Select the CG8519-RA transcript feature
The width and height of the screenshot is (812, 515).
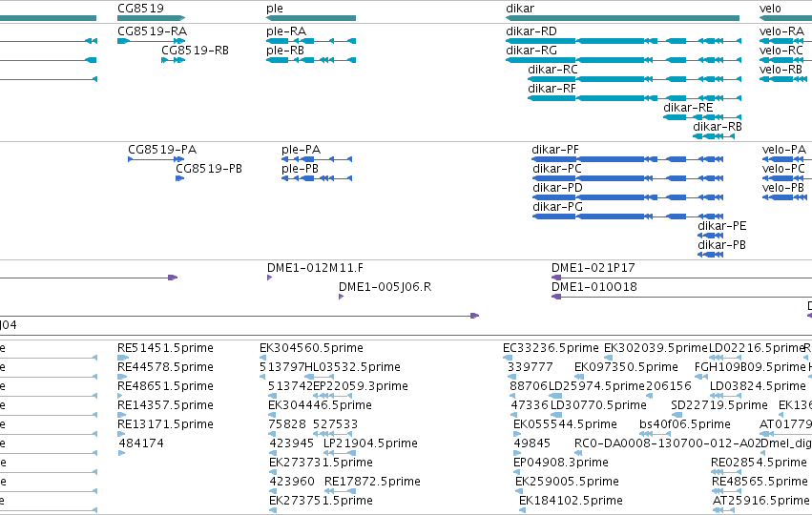pos(151,41)
